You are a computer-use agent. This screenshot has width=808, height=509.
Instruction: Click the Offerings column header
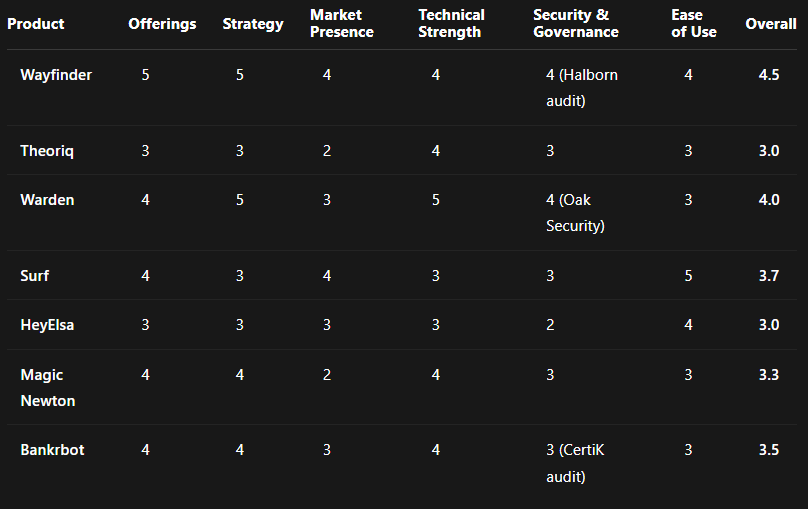click(x=162, y=24)
